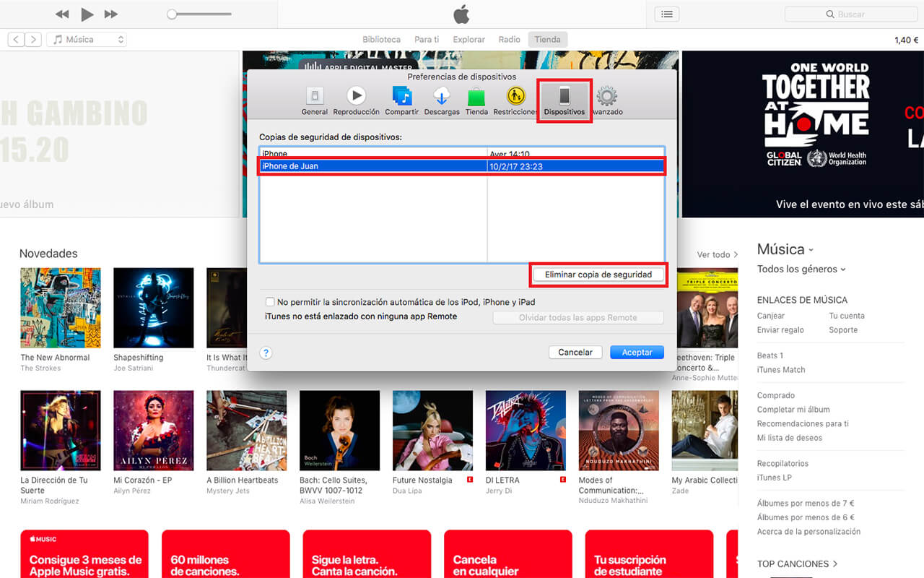
Task: Expand TOP CANCIONES section
Action: [797, 564]
